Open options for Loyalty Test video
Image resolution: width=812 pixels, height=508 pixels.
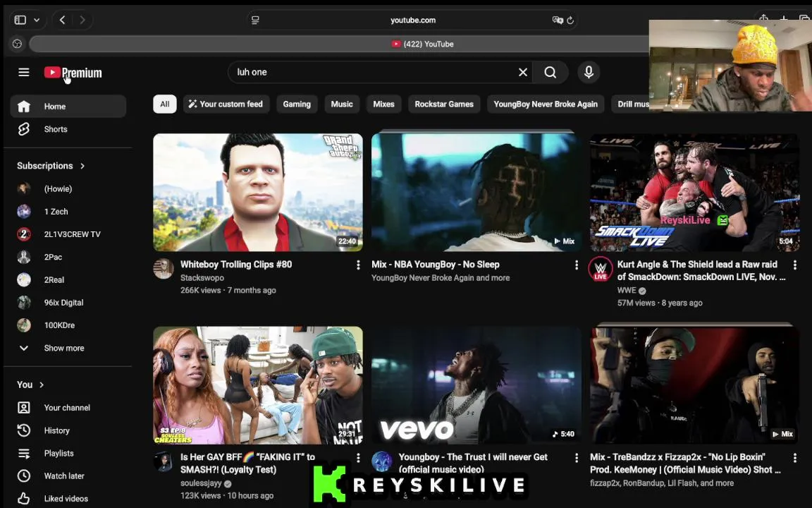tap(358, 458)
